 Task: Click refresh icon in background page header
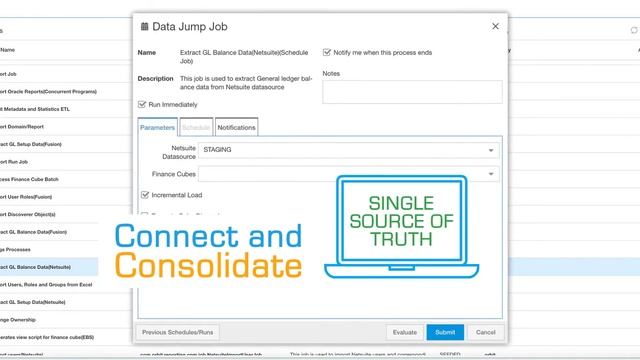pos(634,30)
